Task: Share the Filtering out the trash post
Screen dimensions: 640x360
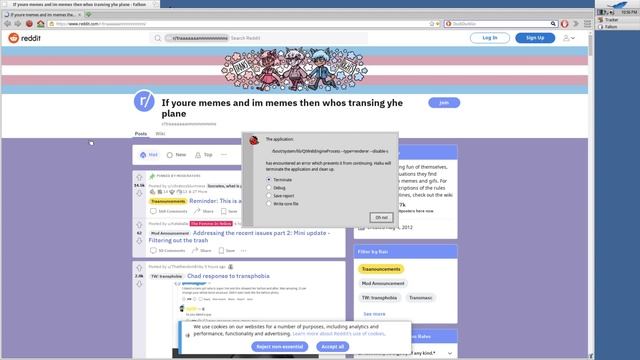Action: click(202, 251)
